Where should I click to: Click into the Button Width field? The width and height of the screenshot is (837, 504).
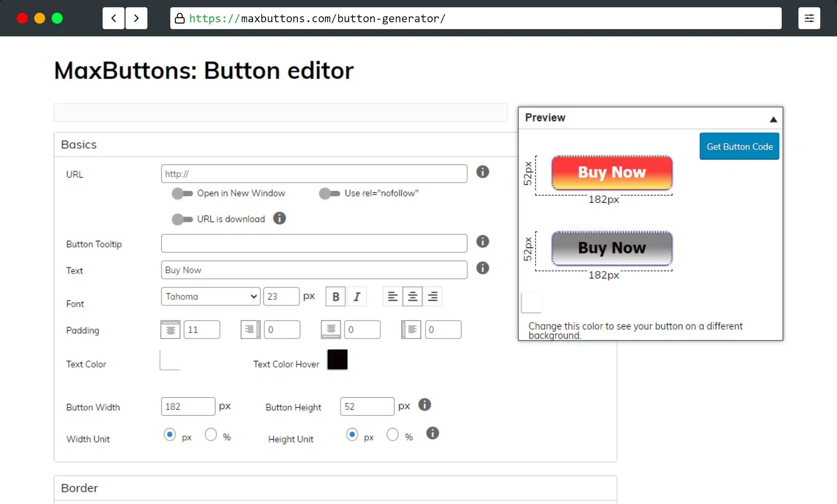[x=188, y=406]
